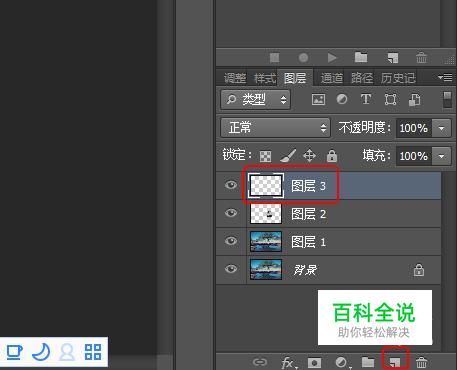457x370 pixels.
Task: Toggle lock image pixels brush icon
Action: coord(288,156)
